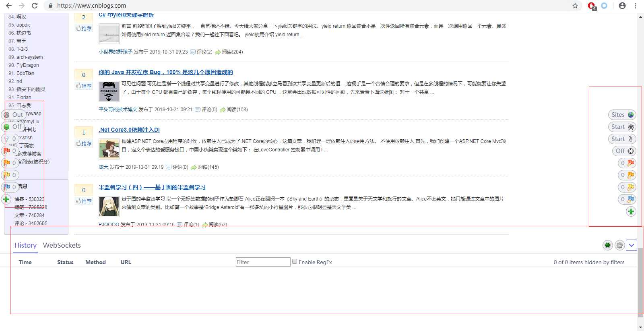Add a tool to right HUD panel
This screenshot has height=331, width=644.
coord(631,211)
